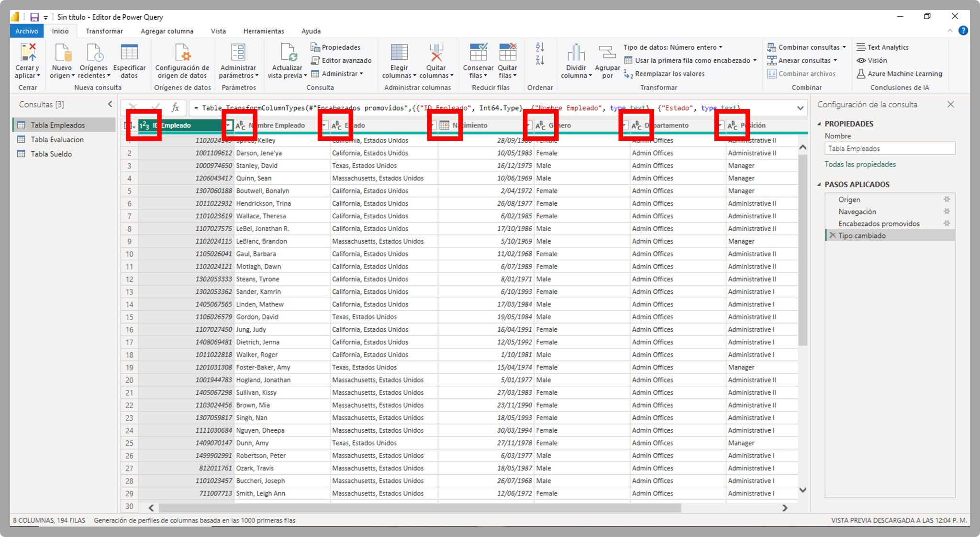Viewport: 980px width, 537px height.
Task: Switch to the Transformar tab
Action: pos(104,31)
